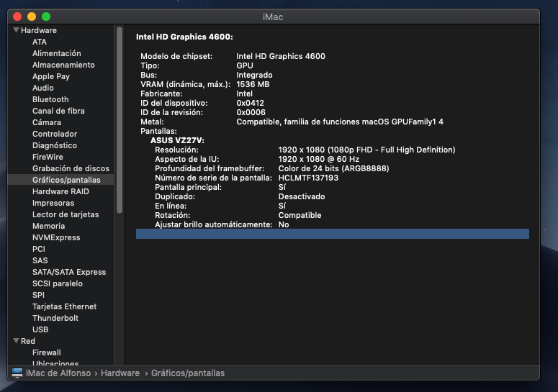Select Controlador in sidebar
Image resolution: width=558 pixels, height=392 pixels.
click(x=55, y=134)
